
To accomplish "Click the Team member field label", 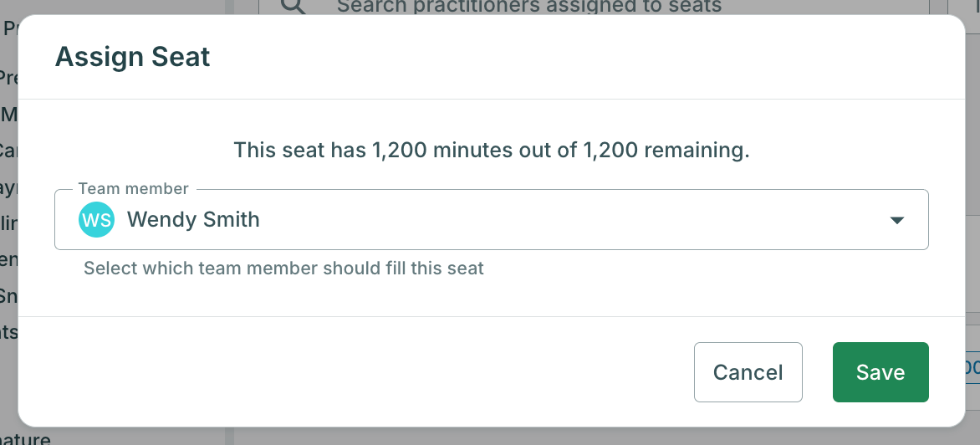I will tap(133, 189).
